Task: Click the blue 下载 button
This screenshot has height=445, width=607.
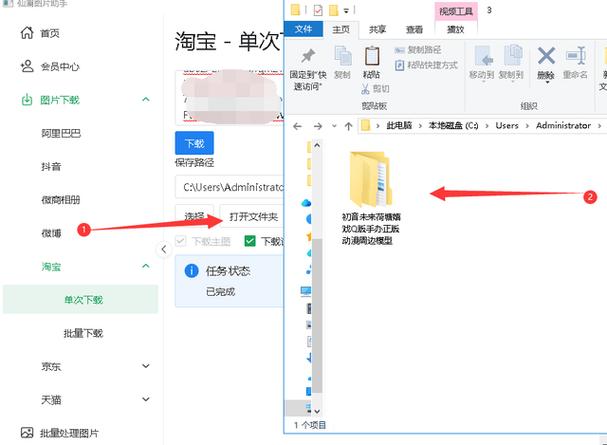Action: click(x=194, y=143)
